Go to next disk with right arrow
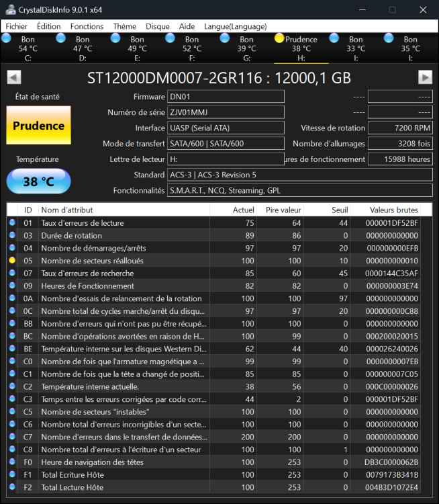 pyautogui.click(x=425, y=77)
